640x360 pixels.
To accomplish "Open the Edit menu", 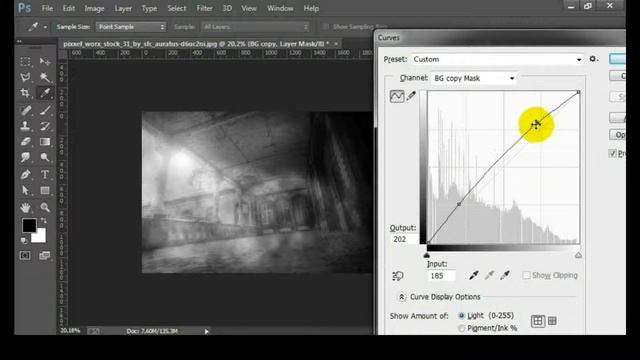I will click(69, 8).
